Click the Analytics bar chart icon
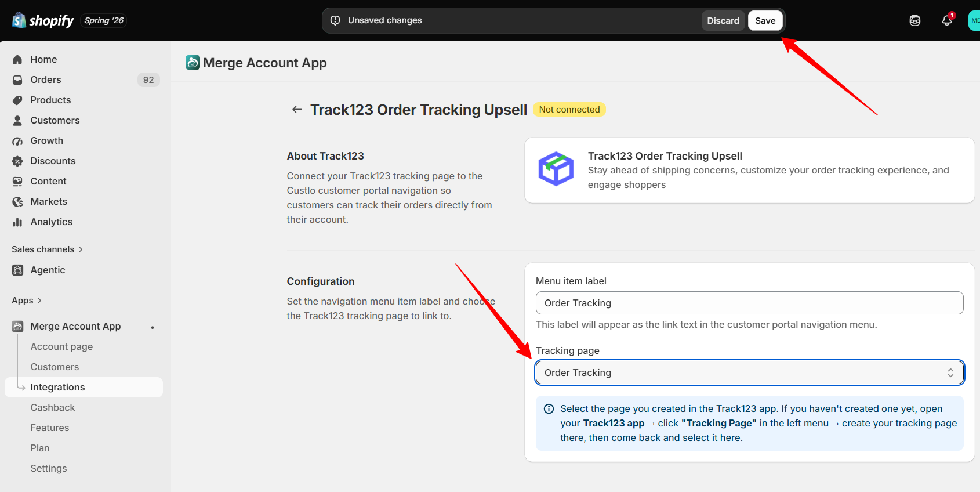This screenshot has height=492, width=980. 17,222
